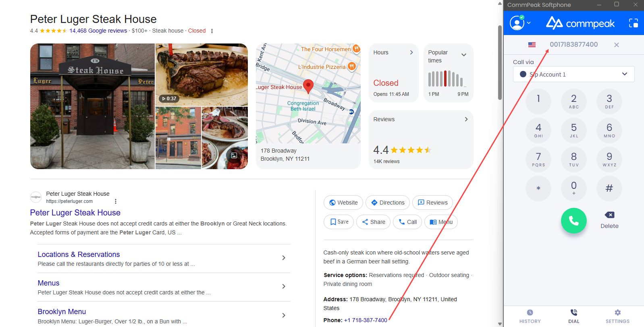
Task: Click the Directions button
Action: (388, 203)
